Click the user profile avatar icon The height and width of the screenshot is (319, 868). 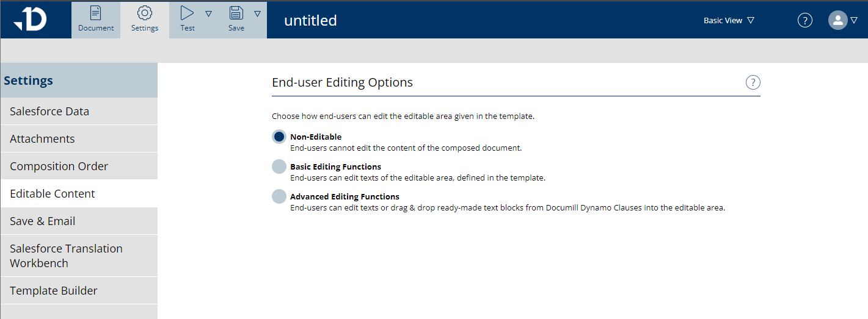tap(837, 20)
